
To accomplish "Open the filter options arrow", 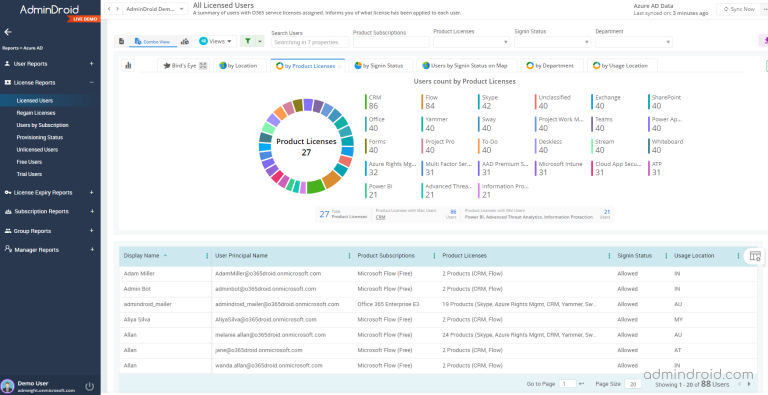I will click(260, 42).
